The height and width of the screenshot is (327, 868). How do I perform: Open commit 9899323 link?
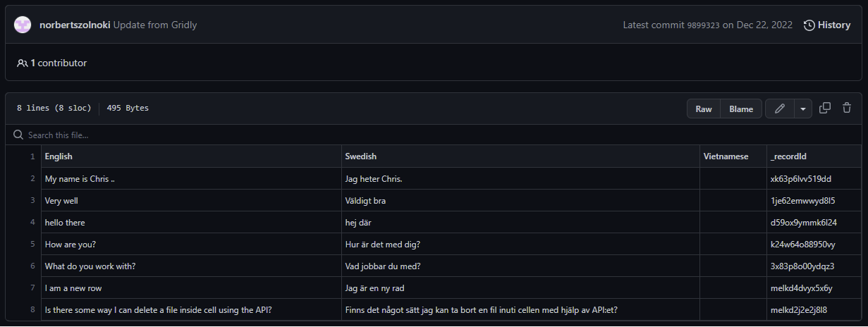point(703,25)
